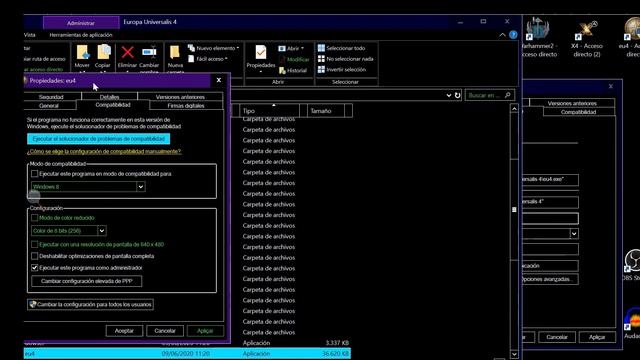The width and height of the screenshot is (640, 360).
Task: Open the link about choosing compatibility settings manually
Action: tap(104, 151)
